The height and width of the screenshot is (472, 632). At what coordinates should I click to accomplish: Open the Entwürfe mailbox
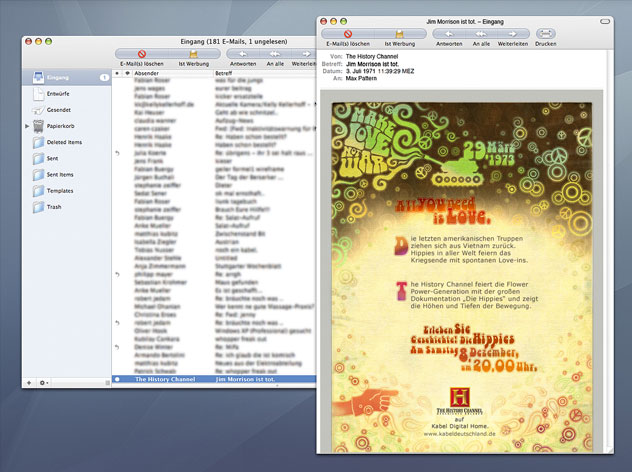[58, 93]
